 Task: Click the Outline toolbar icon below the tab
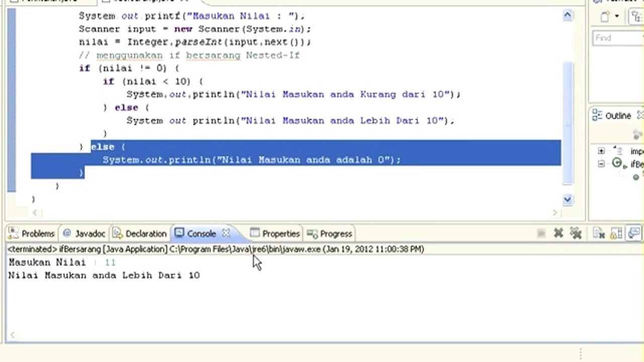637,134
